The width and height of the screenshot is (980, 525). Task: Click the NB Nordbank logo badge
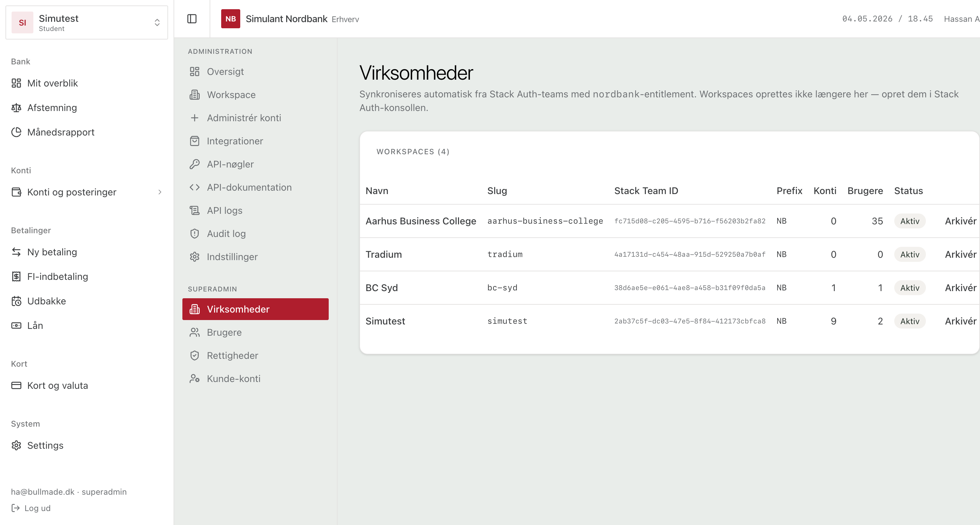pos(231,19)
